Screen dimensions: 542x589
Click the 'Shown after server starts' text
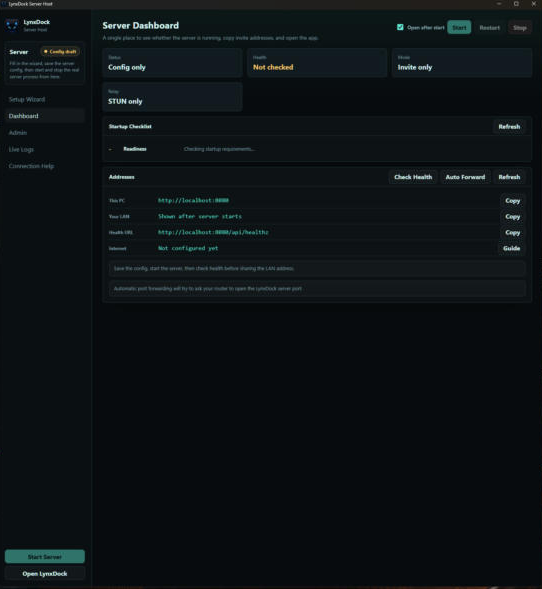pos(200,216)
